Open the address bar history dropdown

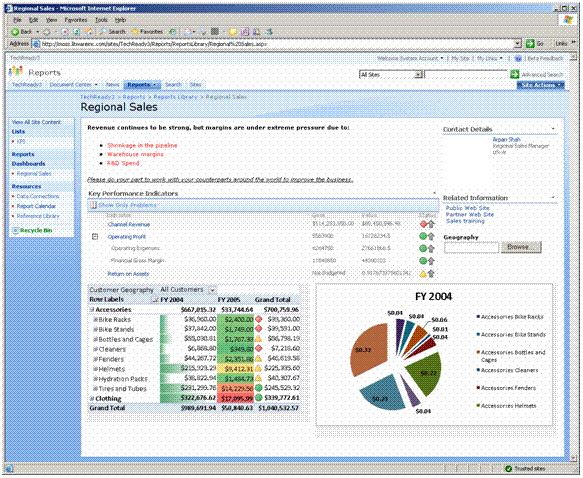(x=518, y=44)
